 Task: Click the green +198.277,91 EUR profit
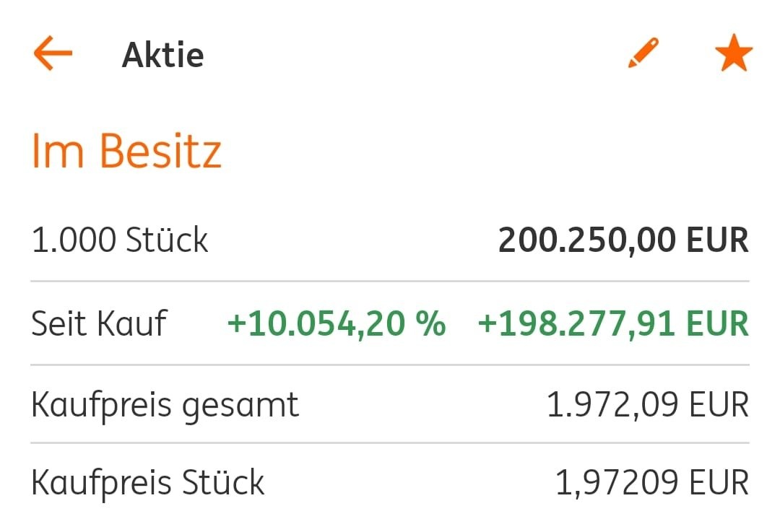(x=613, y=323)
